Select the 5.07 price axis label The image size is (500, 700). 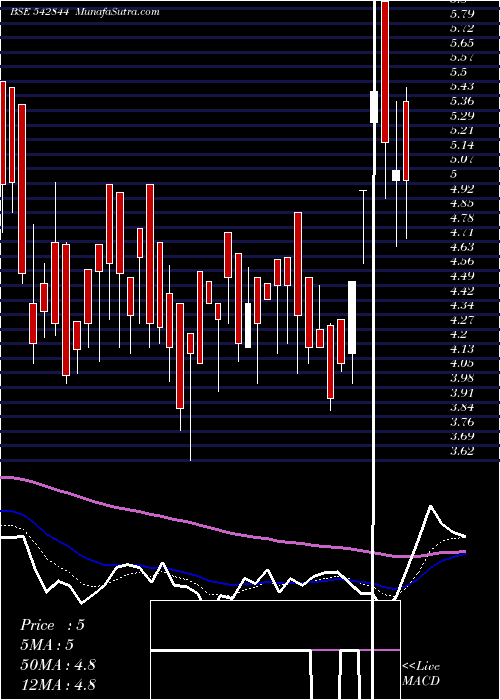pyautogui.click(x=462, y=159)
